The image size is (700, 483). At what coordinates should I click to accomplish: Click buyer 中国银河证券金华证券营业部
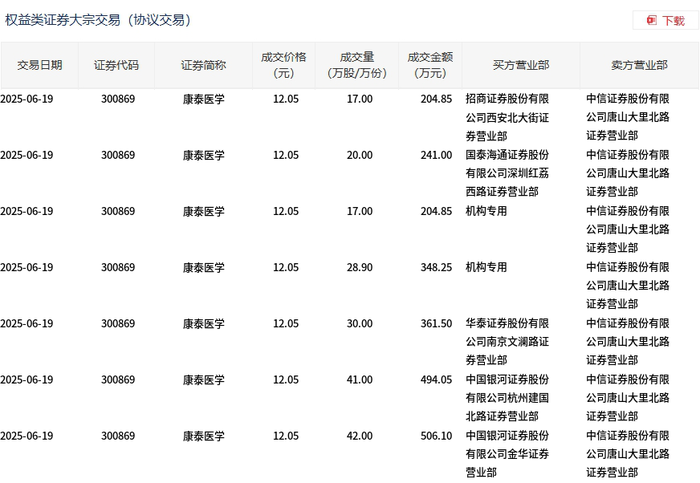click(x=507, y=454)
